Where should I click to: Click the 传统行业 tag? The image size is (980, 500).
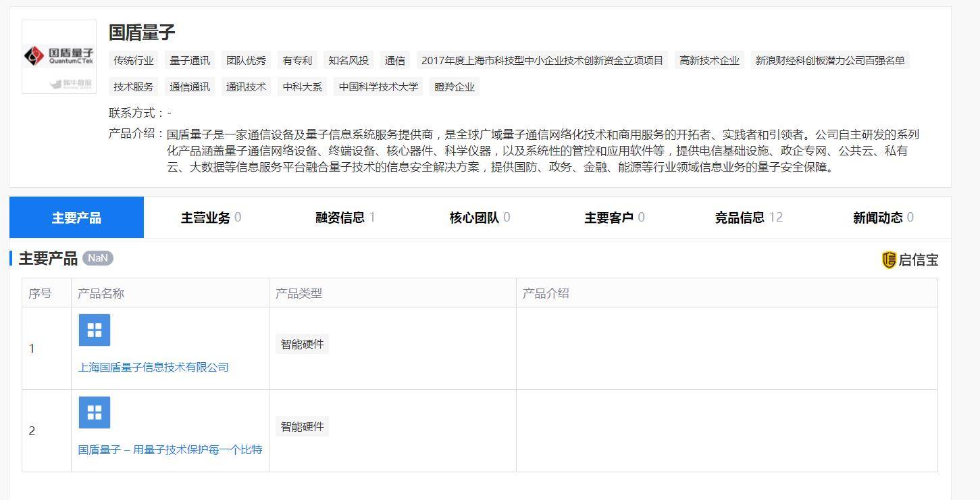click(x=134, y=60)
